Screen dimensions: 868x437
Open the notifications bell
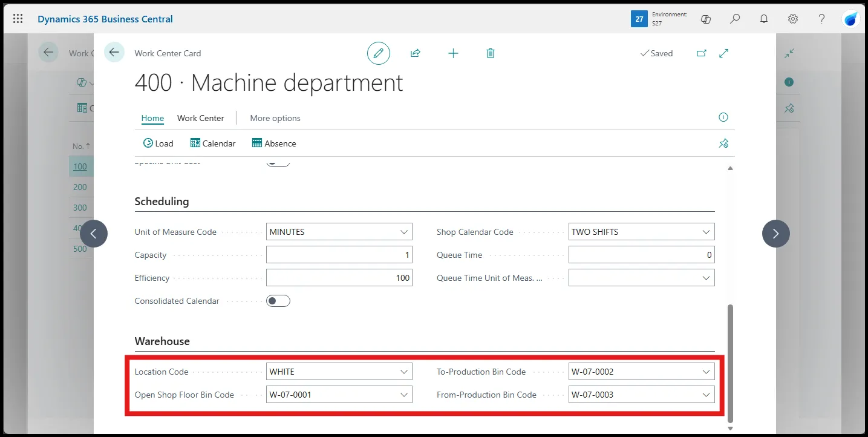point(764,19)
